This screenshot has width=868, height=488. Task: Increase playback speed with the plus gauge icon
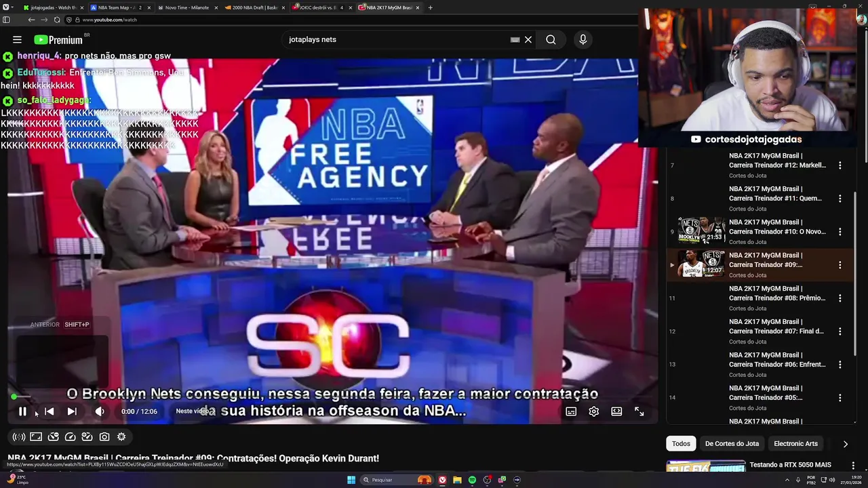pos(87,437)
